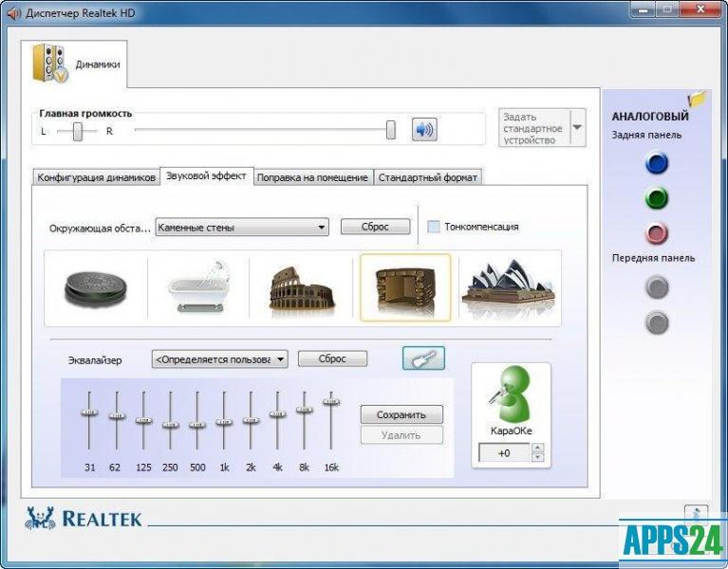Click the 4k equalizer slider
Image resolution: width=728 pixels, height=569 pixels.
(x=278, y=414)
